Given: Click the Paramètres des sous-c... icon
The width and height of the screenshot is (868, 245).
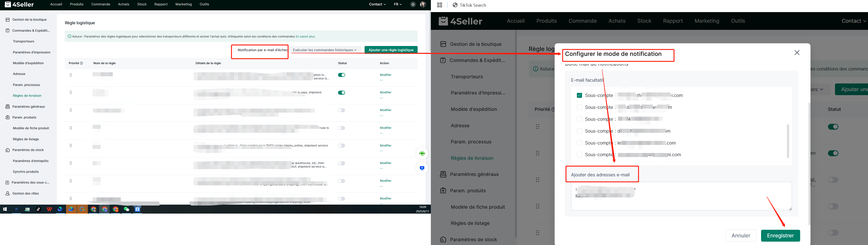Looking at the screenshot, I should click(x=7, y=182).
